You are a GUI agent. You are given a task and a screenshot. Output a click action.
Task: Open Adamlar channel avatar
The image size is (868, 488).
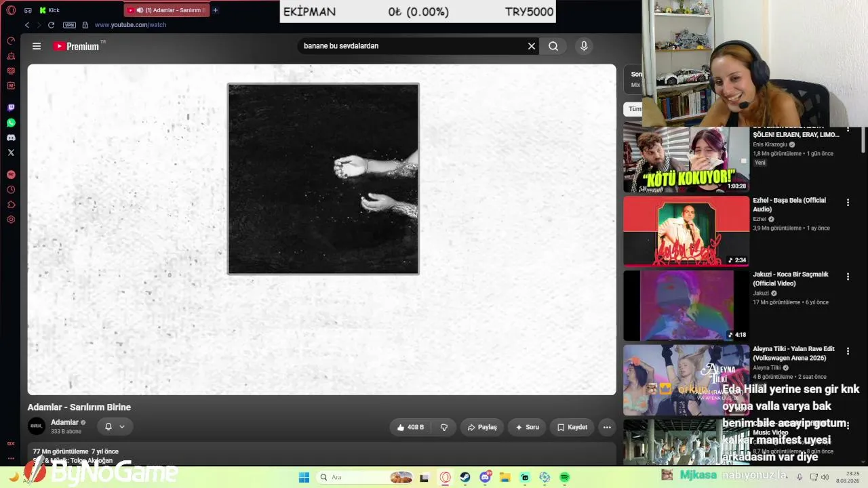click(x=37, y=426)
